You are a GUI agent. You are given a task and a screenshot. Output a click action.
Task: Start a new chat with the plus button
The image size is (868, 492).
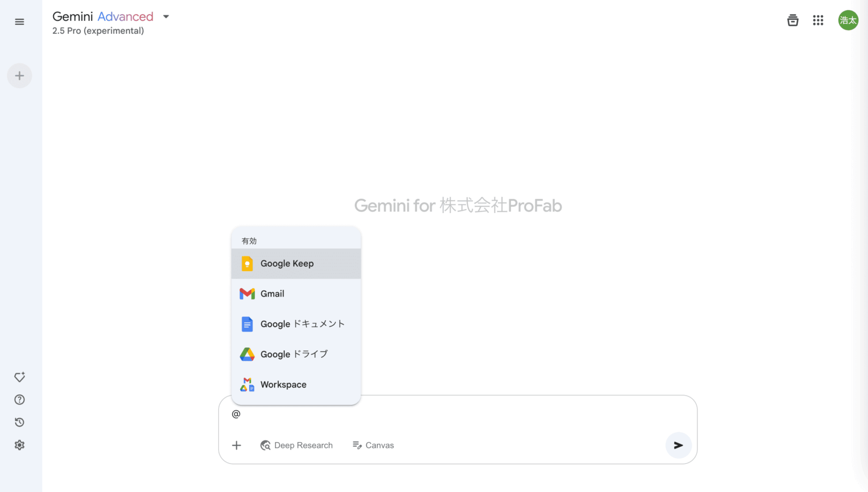[x=19, y=75]
